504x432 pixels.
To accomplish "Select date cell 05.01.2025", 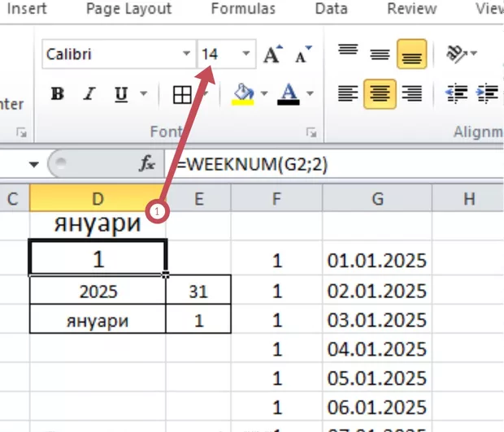I will 377,378.
